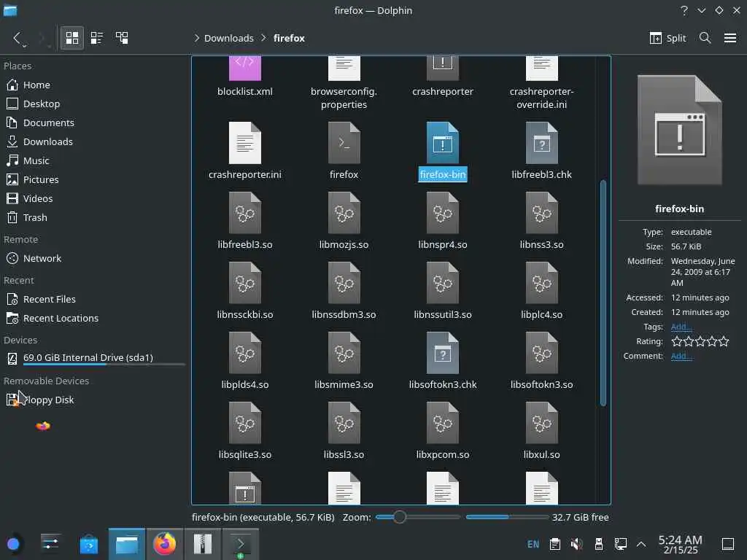
Task: Select browserconfig.properties file
Action: [x=344, y=83]
